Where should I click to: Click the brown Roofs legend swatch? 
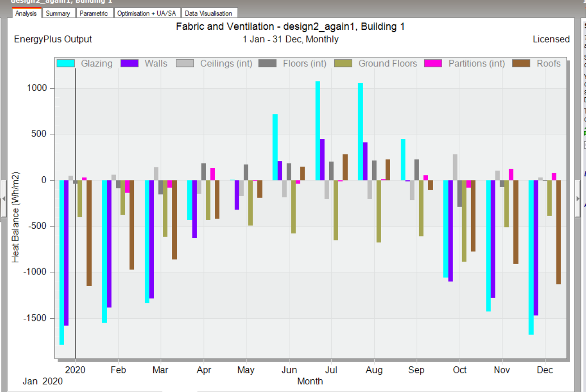pos(521,64)
